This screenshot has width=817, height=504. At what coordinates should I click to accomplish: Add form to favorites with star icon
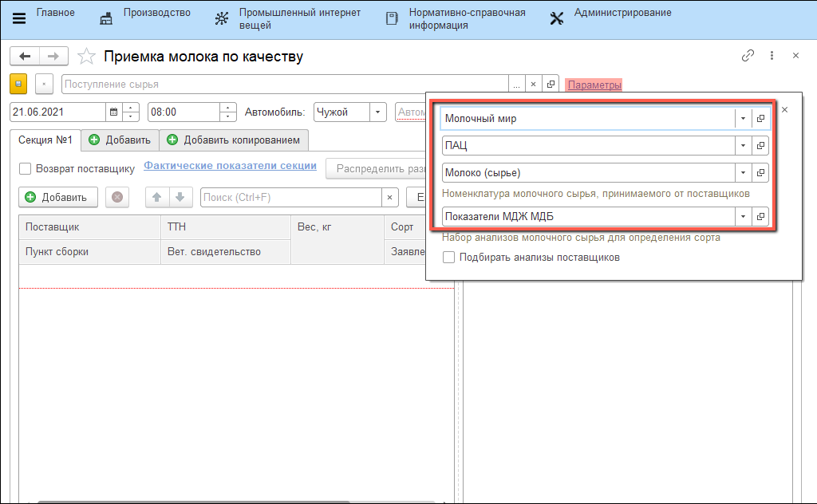pos(87,57)
